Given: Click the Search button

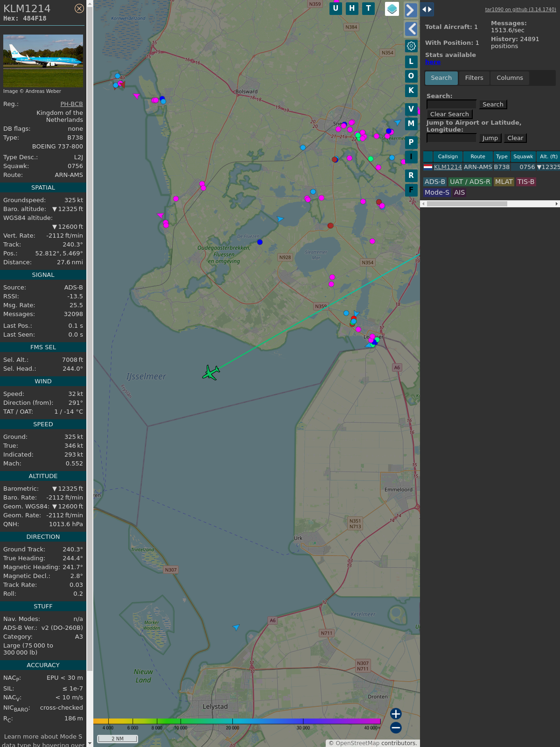Looking at the screenshot, I should pos(493,105).
